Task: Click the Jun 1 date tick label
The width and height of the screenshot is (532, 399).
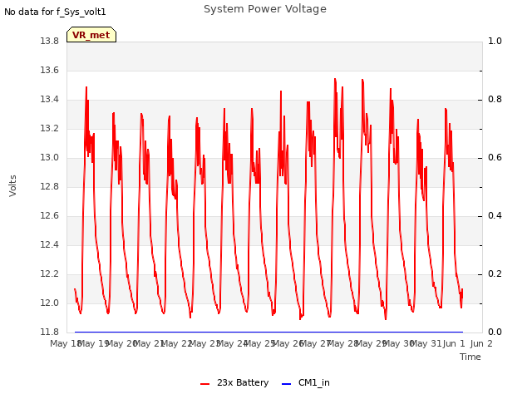Action: (x=454, y=343)
